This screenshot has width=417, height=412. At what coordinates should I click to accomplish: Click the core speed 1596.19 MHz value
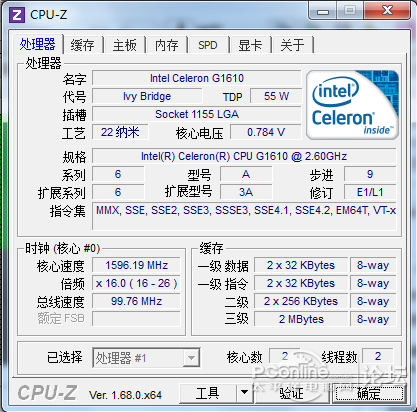click(136, 265)
